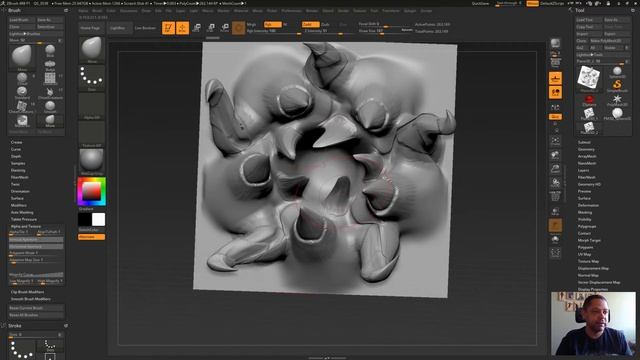Expand the Auto Masking section
Image resolution: width=640 pixels, height=360 pixels.
coord(22,212)
